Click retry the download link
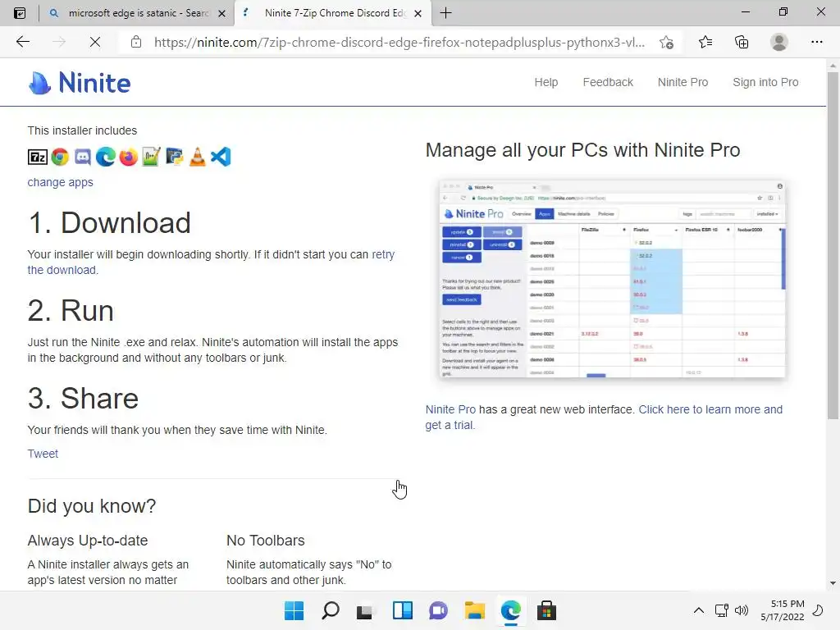Image resolution: width=840 pixels, height=630 pixels. tap(211, 262)
